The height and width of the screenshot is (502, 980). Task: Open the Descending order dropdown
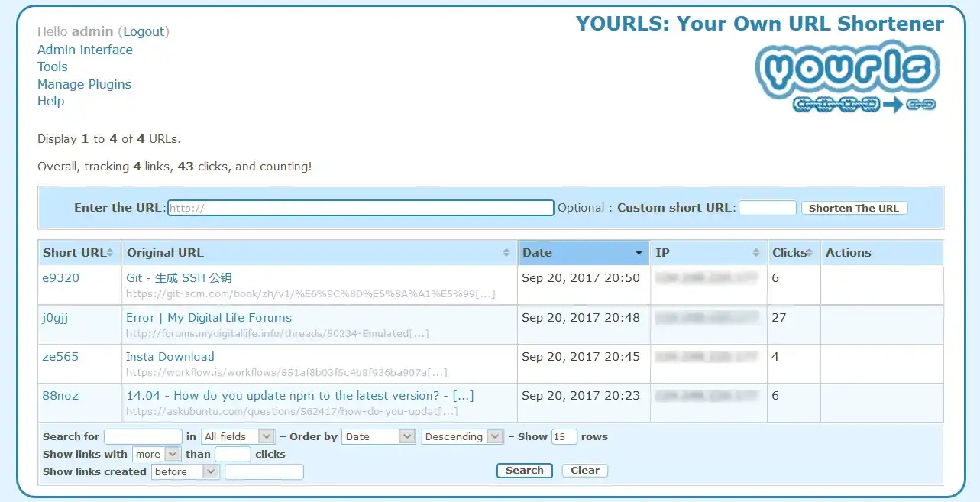point(462,437)
